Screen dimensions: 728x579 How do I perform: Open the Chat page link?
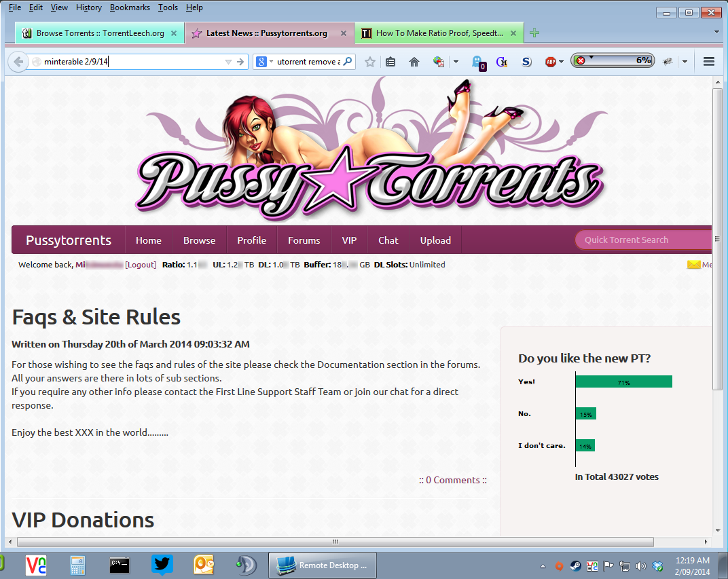388,240
